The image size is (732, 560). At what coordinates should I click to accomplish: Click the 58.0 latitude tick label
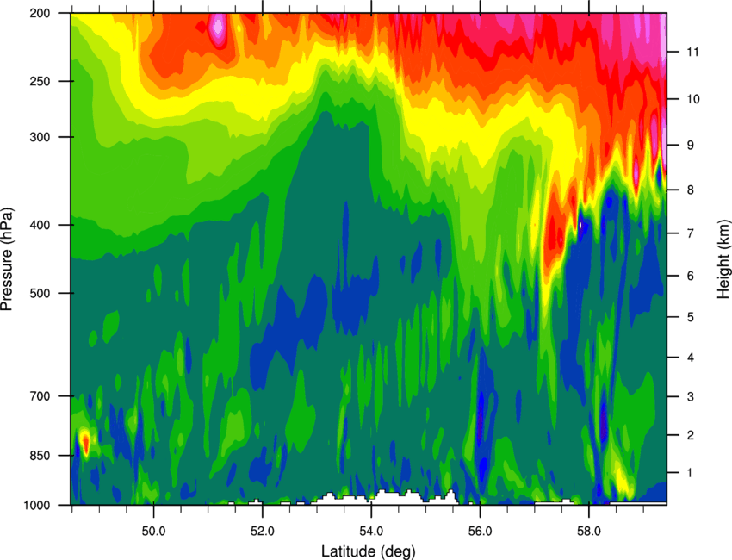point(589,532)
